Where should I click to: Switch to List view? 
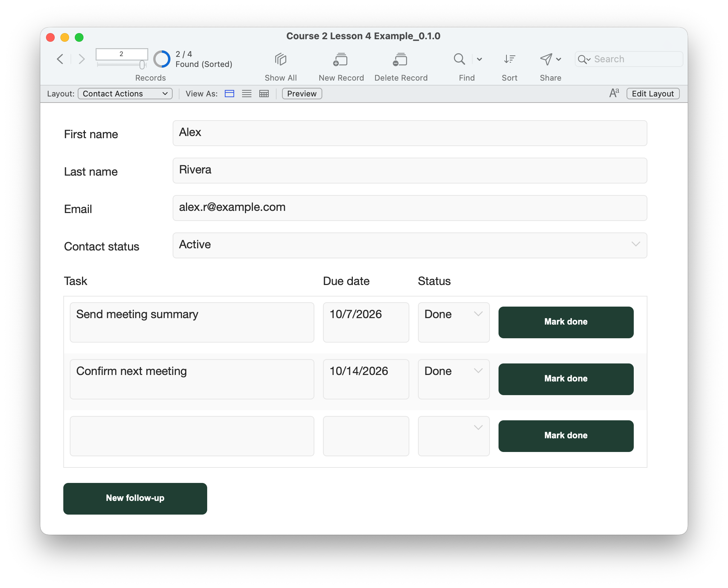click(x=247, y=94)
